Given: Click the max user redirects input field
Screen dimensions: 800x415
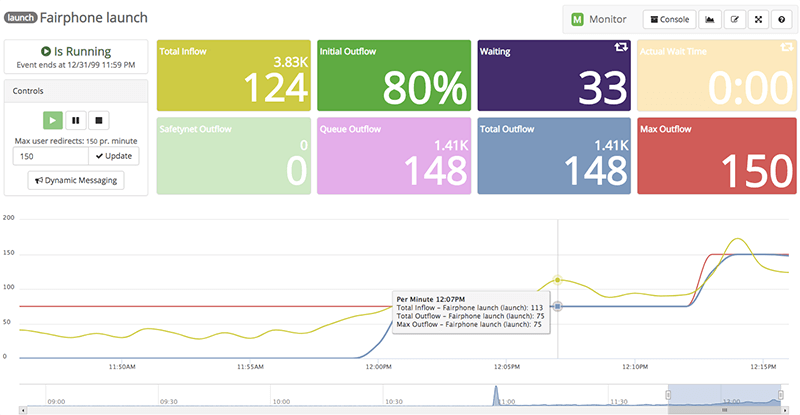Looking at the screenshot, I should (50, 156).
